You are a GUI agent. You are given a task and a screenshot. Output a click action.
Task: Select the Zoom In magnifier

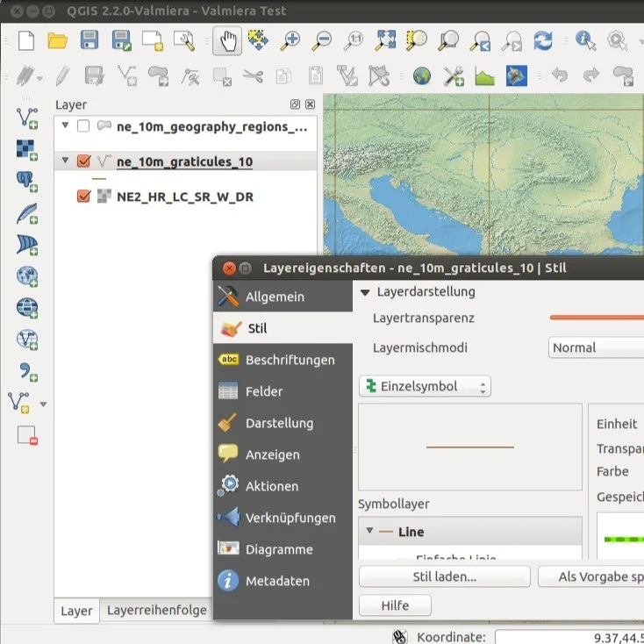[x=290, y=40]
